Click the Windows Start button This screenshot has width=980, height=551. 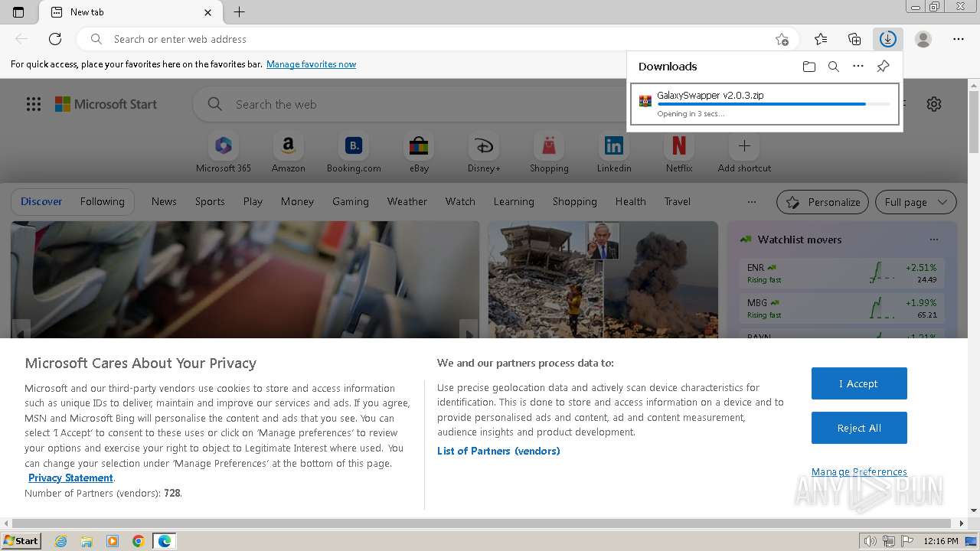[x=21, y=540]
